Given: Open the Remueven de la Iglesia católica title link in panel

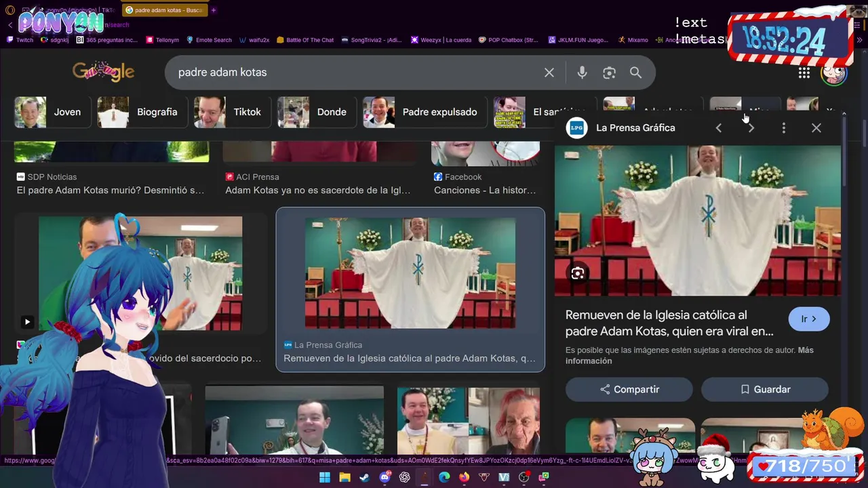Looking at the screenshot, I should point(669,323).
